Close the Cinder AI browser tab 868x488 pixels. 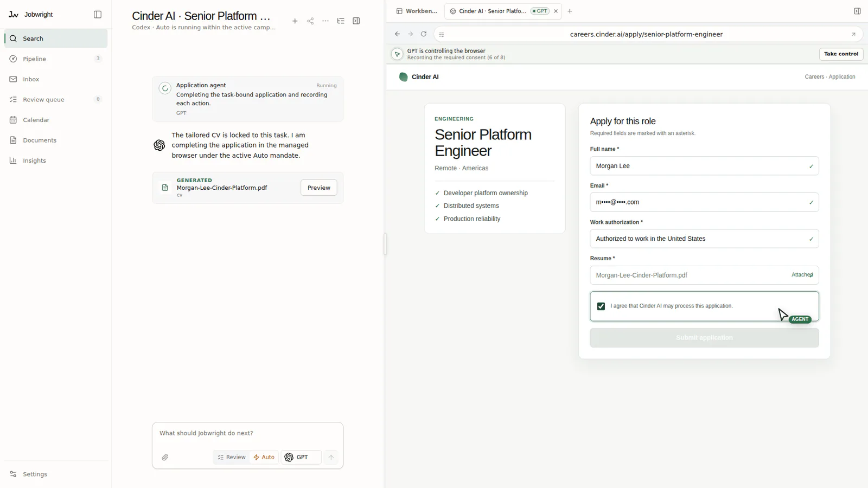(x=556, y=11)
